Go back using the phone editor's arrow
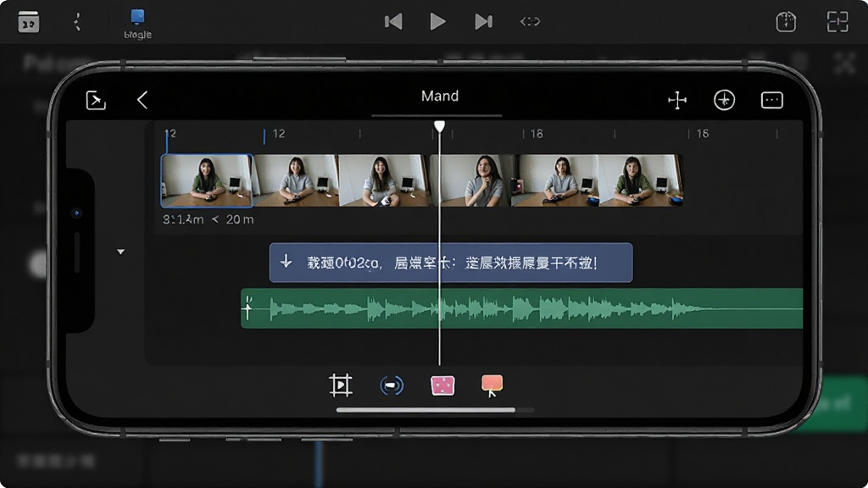The image size is (868, 488). (142, 100)
